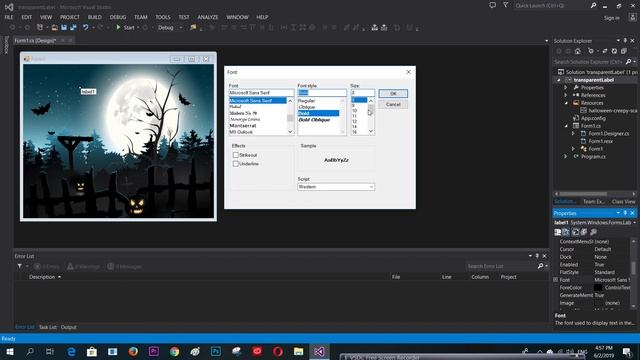Click the Property Pages wrench icon
Viewport: 640px width, 360px height.
(x=593, y=232)
